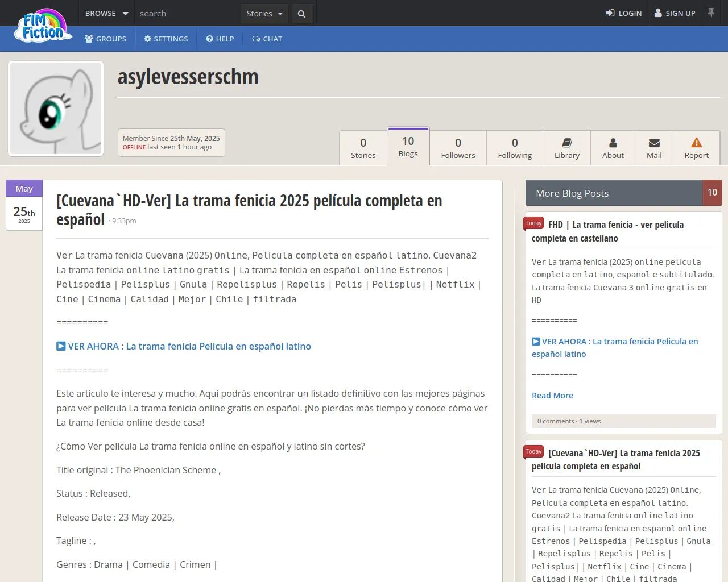Click the Today badge on FHD post
Viewport: 728px width, 582px height.
533,223
